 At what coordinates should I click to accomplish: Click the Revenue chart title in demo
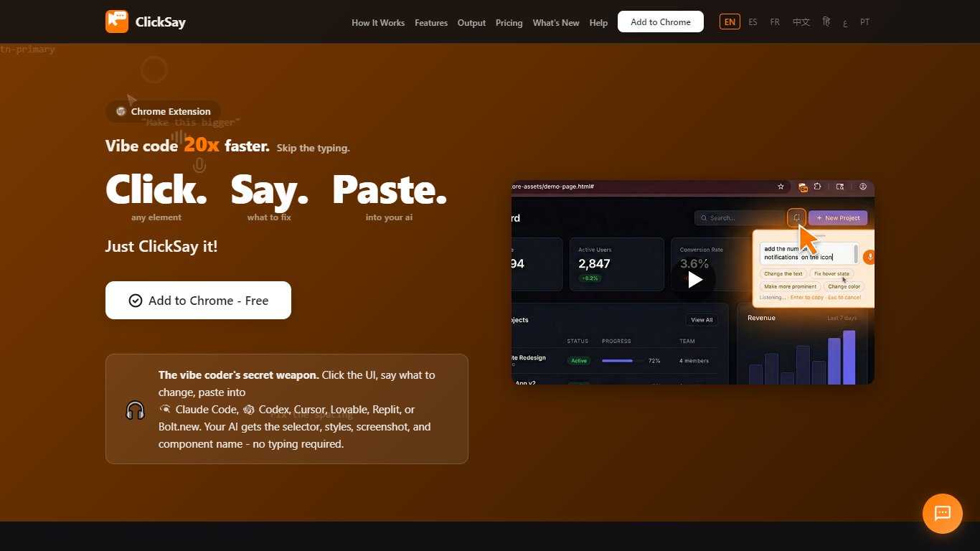(x=761, y=318)
